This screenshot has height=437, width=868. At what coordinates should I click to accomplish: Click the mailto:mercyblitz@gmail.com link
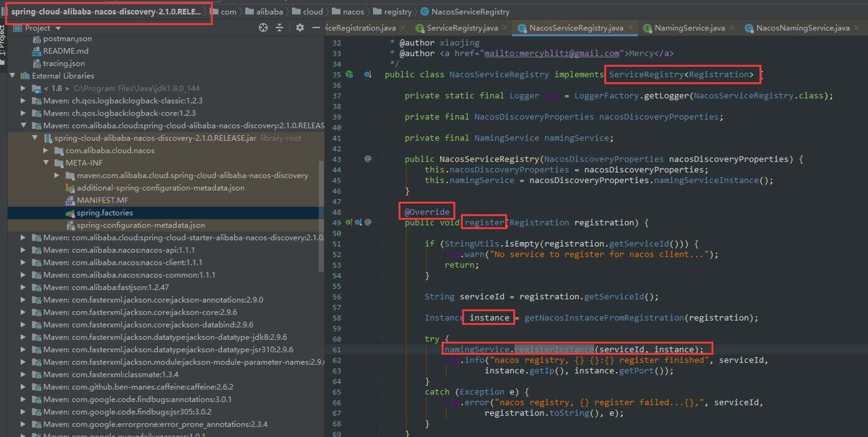tap(552, 53)
